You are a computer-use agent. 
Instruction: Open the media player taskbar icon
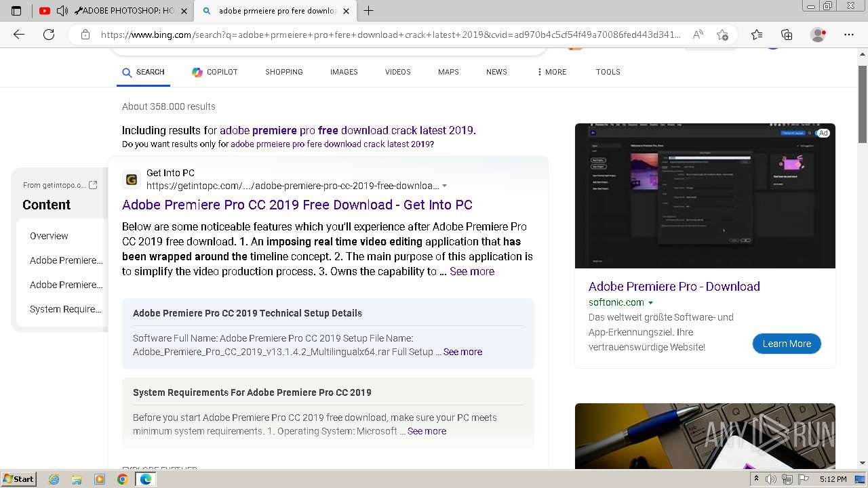click(x=100, y=479)
